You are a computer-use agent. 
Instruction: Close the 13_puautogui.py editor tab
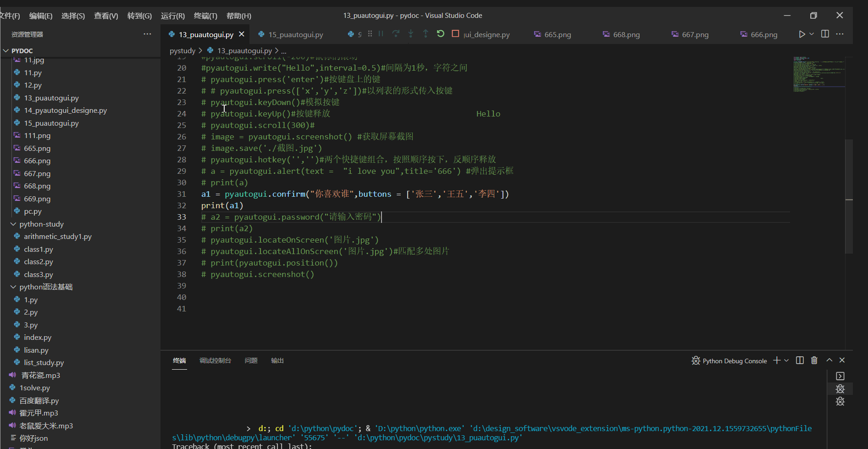[242, 34]
